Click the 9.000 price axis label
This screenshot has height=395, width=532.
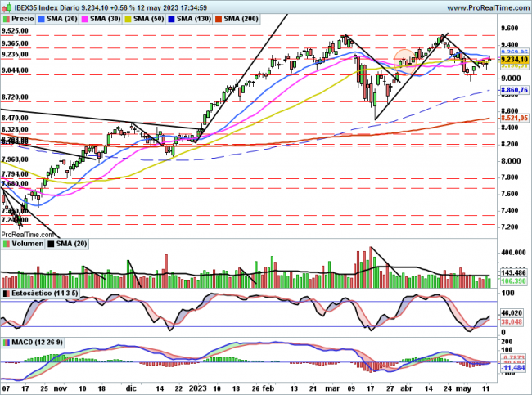click(x=511, y=79)
